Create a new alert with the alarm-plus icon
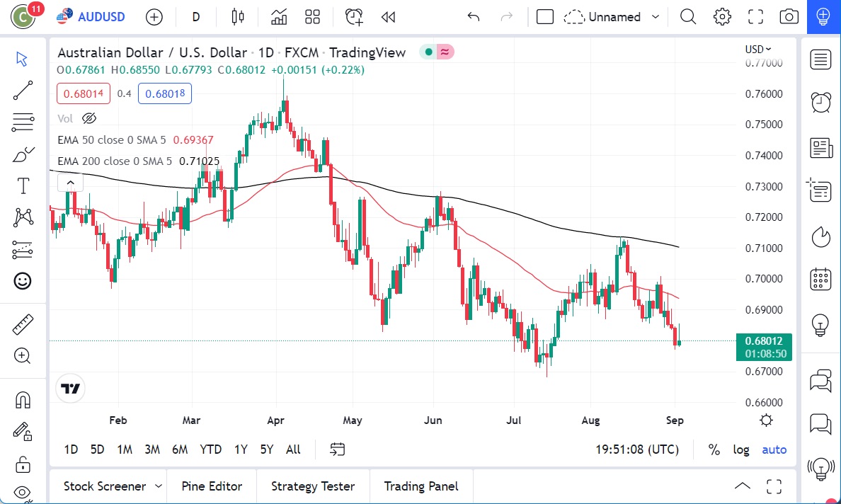Screen dimensions: 841x504 pos(353,16)
